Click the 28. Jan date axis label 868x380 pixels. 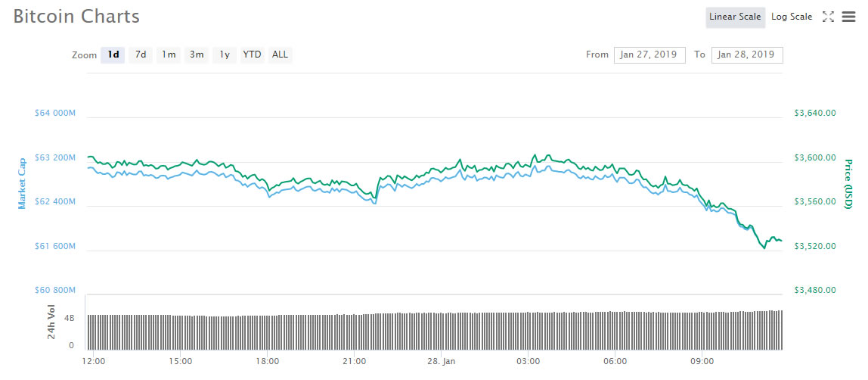tap(442, 362)
